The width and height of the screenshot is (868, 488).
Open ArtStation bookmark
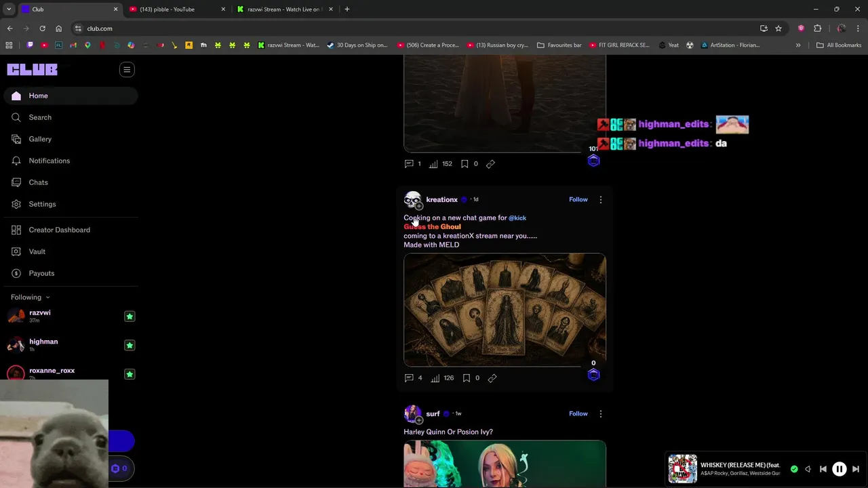tap(730, 45)
